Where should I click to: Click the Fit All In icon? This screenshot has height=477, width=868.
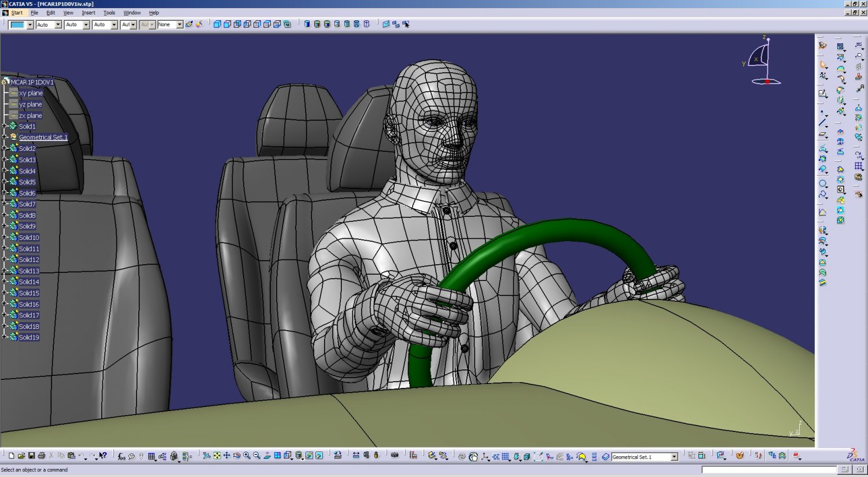pyautogui.click(x=216, y=456)
